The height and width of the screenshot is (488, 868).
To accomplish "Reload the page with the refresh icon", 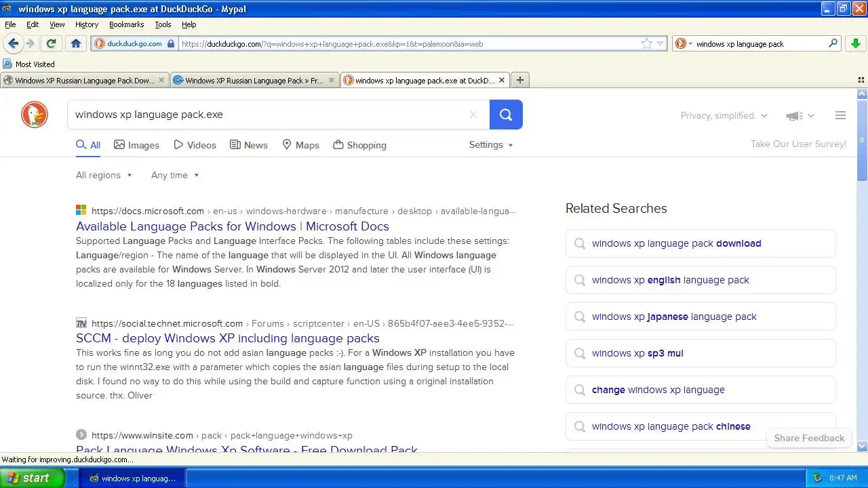I will pyautogui.click(x=51, y=43).
